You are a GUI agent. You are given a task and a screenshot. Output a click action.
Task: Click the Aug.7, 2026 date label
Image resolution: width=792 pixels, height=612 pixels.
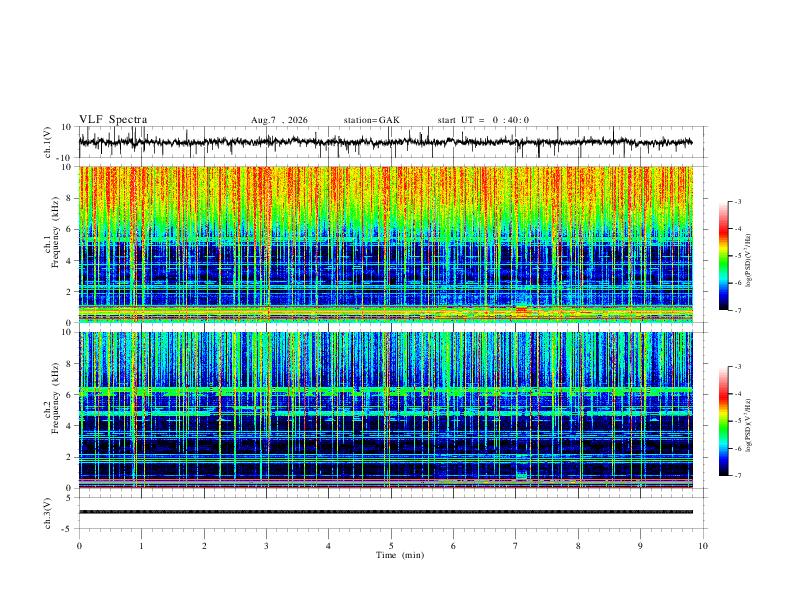pyautogui.click(x=279, y=120)
